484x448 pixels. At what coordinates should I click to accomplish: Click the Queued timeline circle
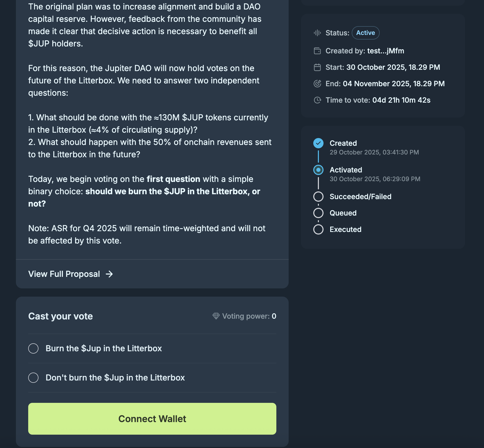(x=318, y=213)
